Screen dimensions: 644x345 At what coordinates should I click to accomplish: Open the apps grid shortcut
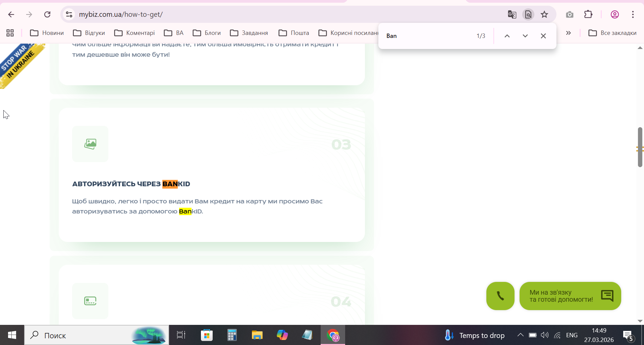pyautogui.click(x=10, y=33)
